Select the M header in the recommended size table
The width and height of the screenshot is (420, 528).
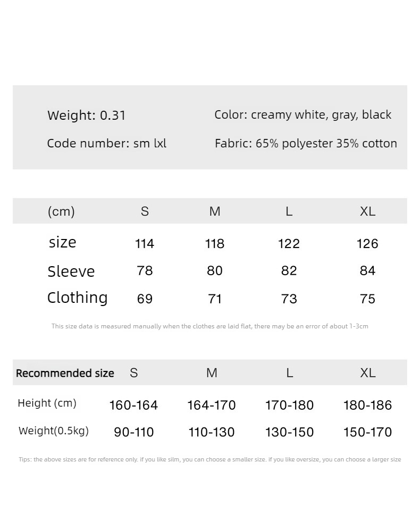pyautogui.click(x=212, y=373)
